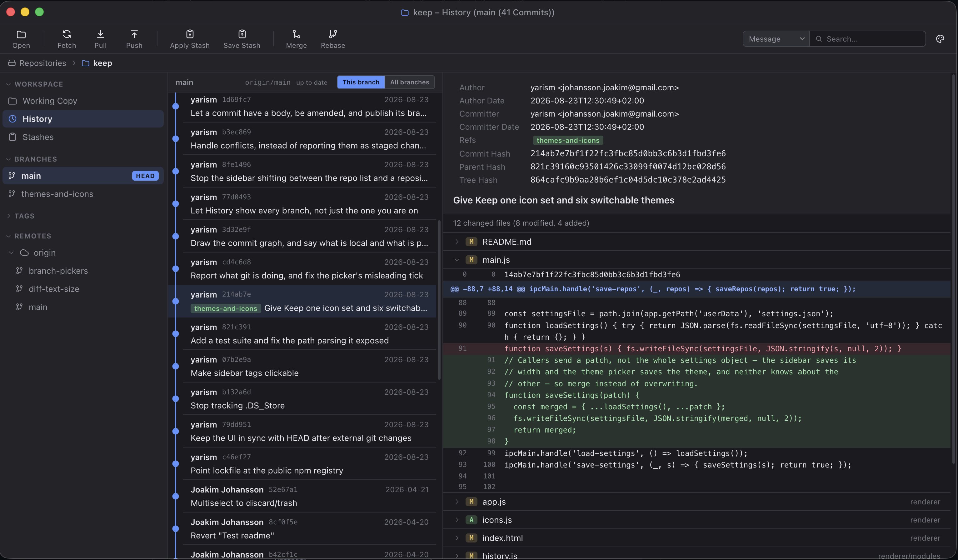The image size is (958, 560).
Task: Click the Apply Stash toolbar icon
Action: coord(190,34)
